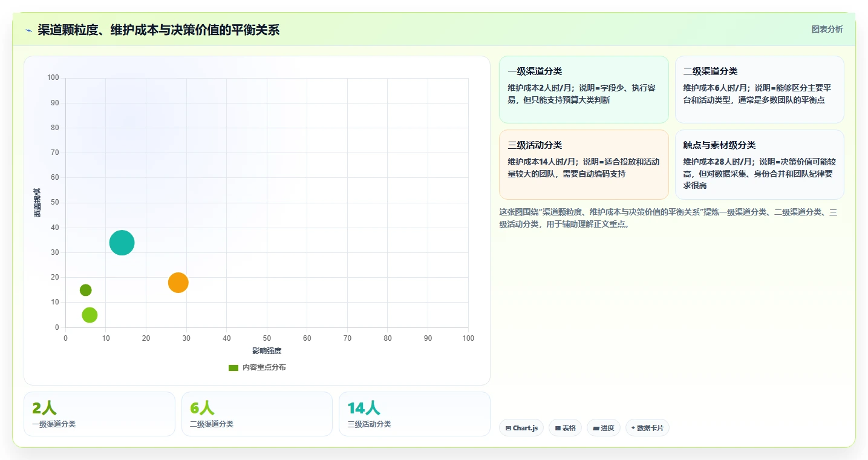
Task: Click the 进度 tag
Action: pos(604,428)
